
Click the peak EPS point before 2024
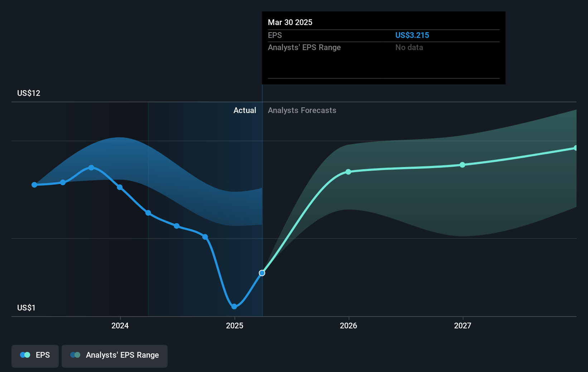[x=91, y=167]
